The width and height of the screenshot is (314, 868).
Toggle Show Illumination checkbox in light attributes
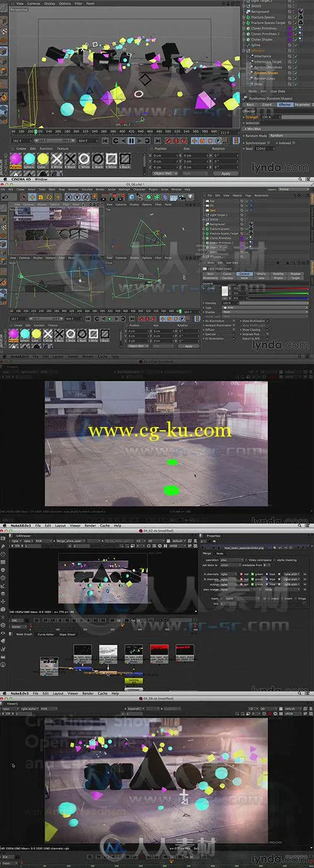pyautogui.click(x=267, y=320)
